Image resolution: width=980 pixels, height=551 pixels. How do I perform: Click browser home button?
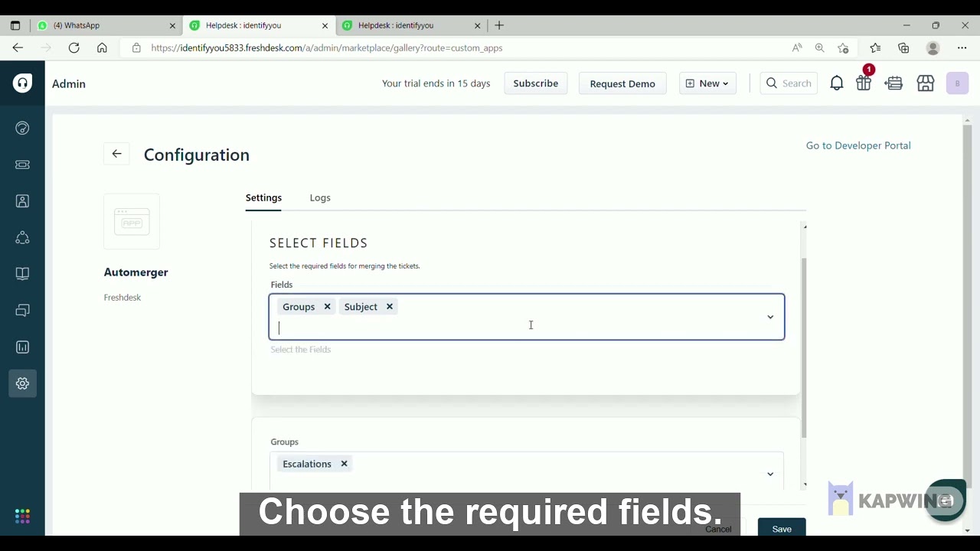(x=102, y=47)
